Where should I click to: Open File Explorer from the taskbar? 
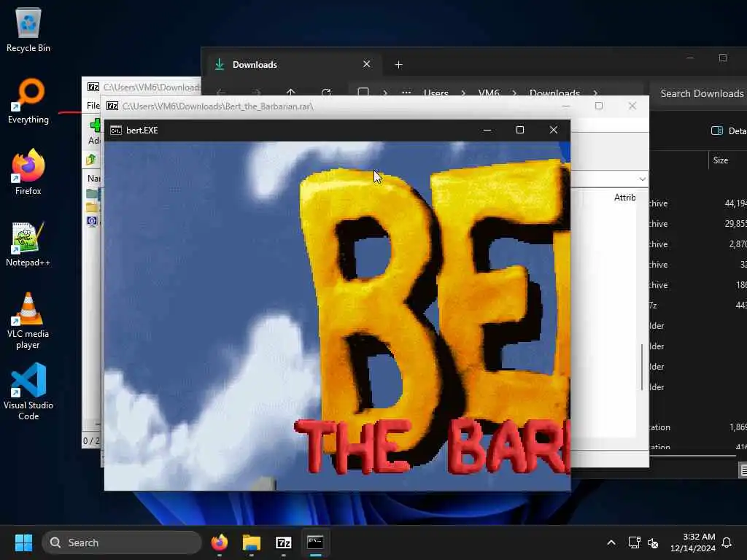tap(252, 542)
